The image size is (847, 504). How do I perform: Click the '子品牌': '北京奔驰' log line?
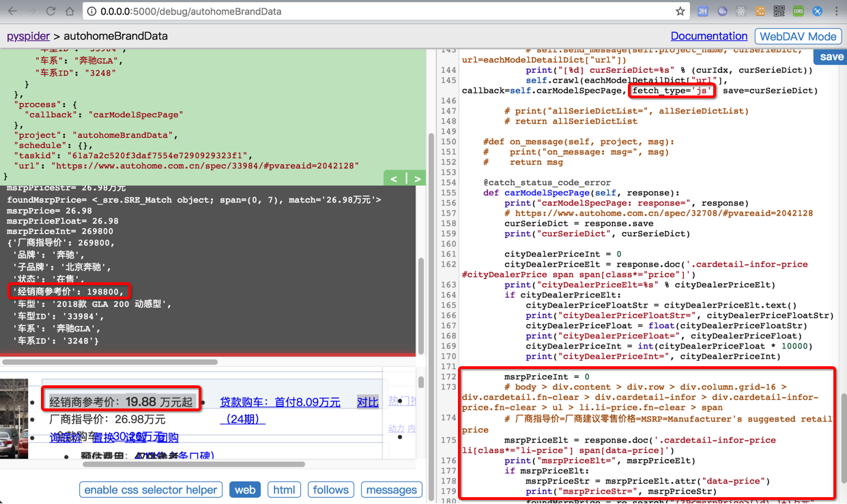pyautogui.click(x=62, y=267)
